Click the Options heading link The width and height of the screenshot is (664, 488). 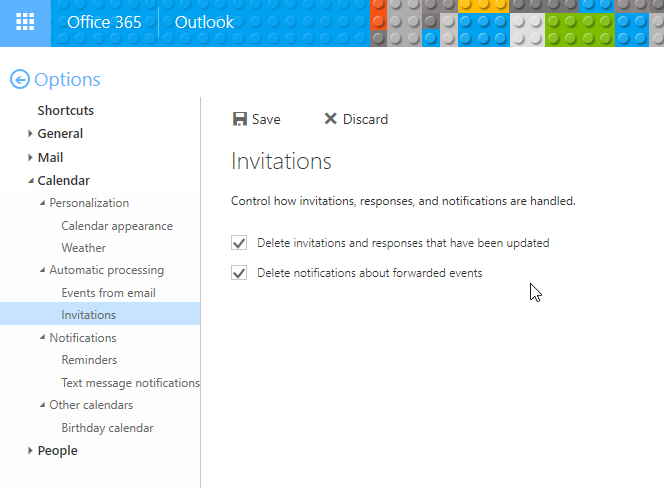[x=67, y=80]
